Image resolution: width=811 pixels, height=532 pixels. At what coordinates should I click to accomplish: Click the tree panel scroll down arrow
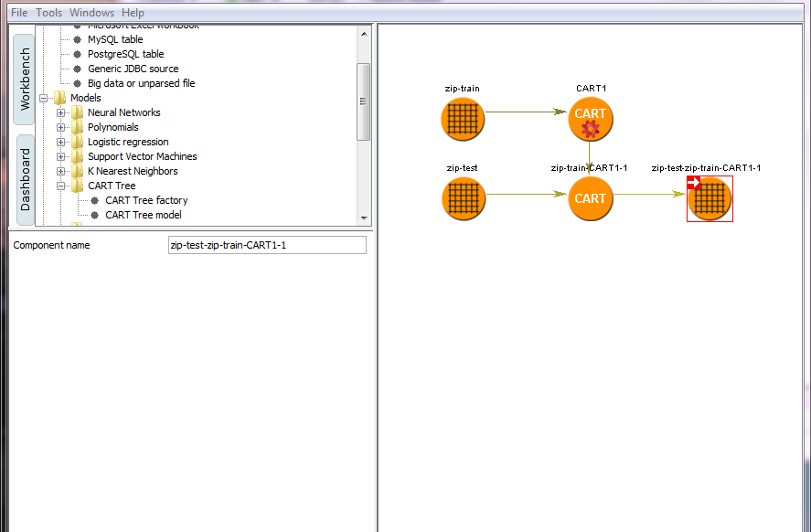364,218
